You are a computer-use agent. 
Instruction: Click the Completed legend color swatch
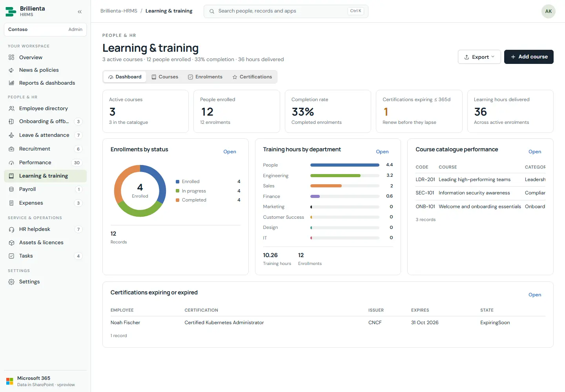click(x=178, y=200)
